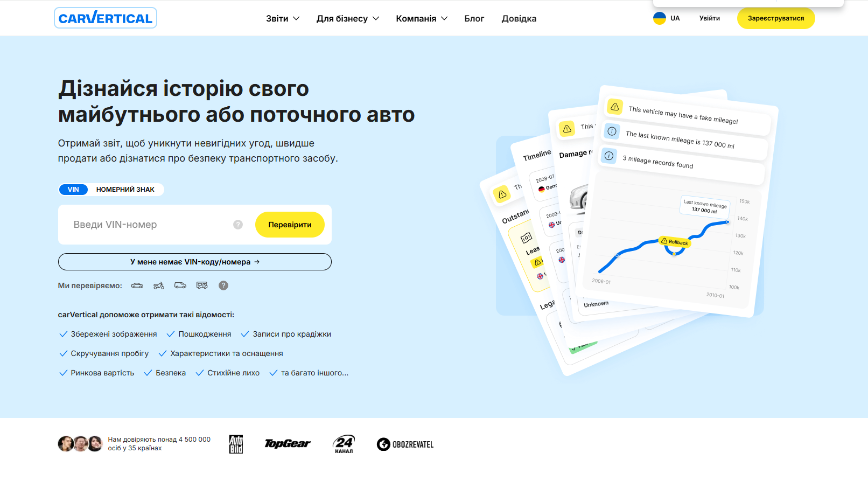
Task: Click the Зареєструватися button
Action: [776, 18]
